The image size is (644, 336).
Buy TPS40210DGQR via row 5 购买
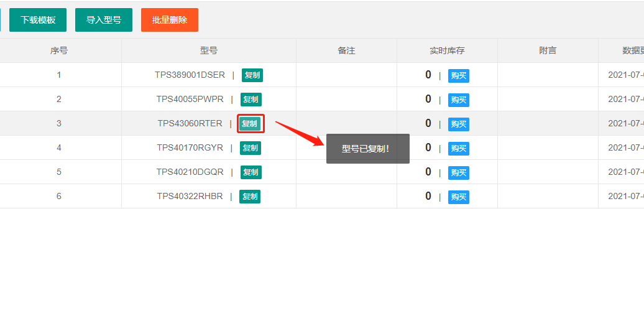458,173
